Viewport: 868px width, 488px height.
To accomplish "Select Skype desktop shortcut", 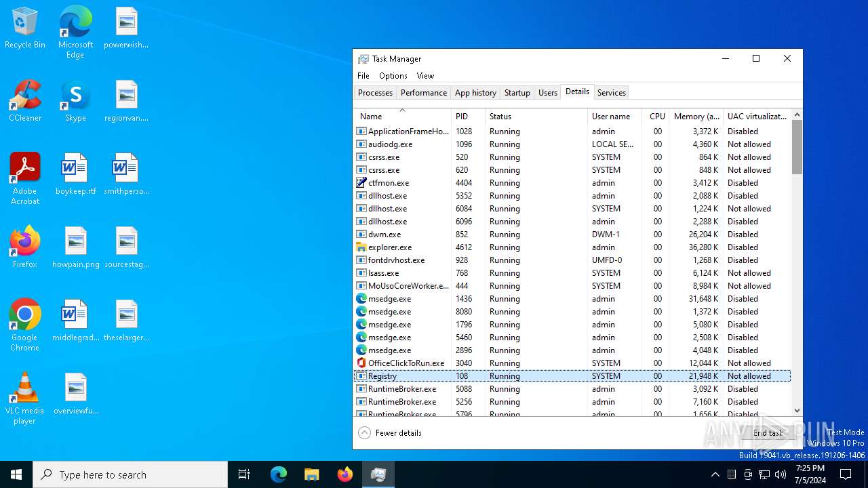I will point(75,101).
